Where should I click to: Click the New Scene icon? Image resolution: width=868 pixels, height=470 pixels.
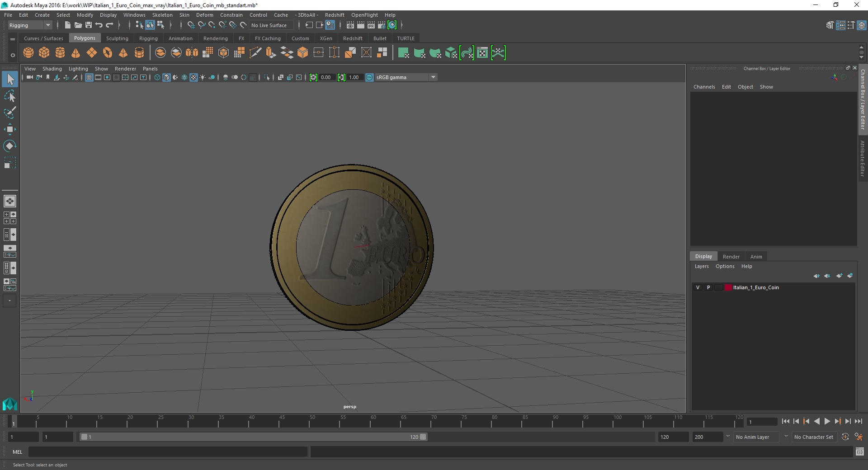[67, 25]
